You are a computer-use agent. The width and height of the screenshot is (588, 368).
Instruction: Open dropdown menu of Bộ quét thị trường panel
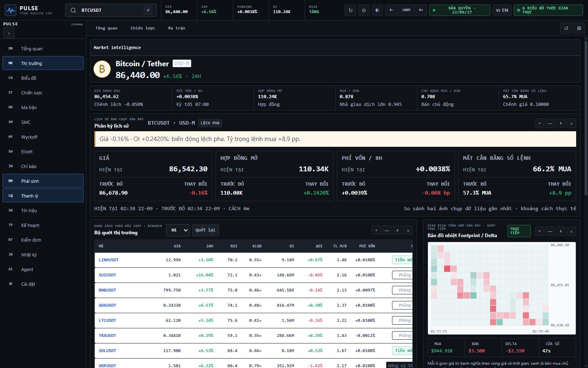point(376,230)
